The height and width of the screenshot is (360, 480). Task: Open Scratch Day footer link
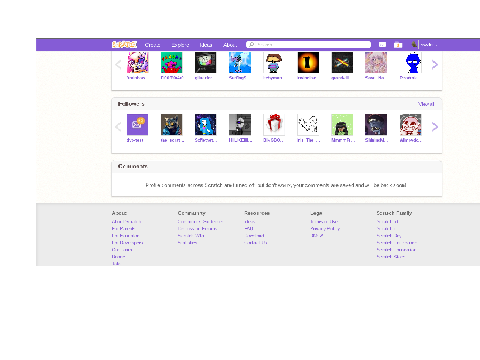pos(389,236)
